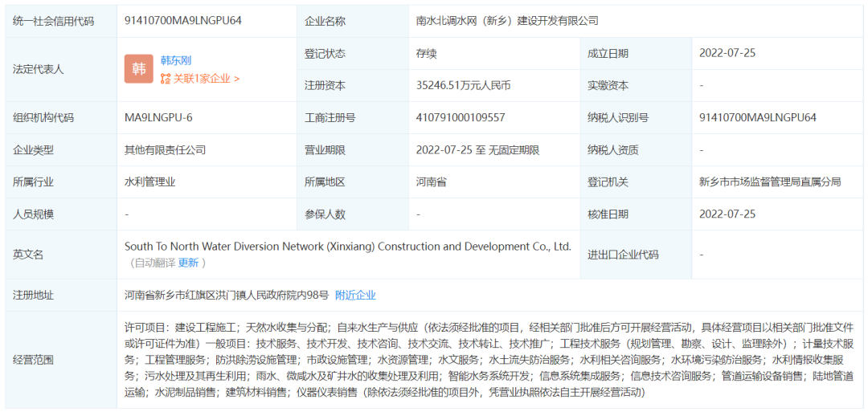Click the registered address 河南省新乡市红旗区 text
This screenshot has width=868, height=412.
tap(226, 295)
